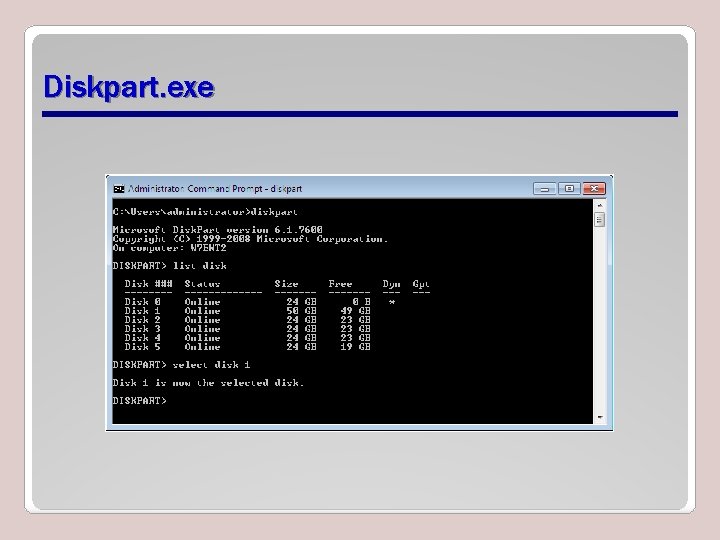
Task: Click the vertical scrollbar thumb
Action: [599, 219]
